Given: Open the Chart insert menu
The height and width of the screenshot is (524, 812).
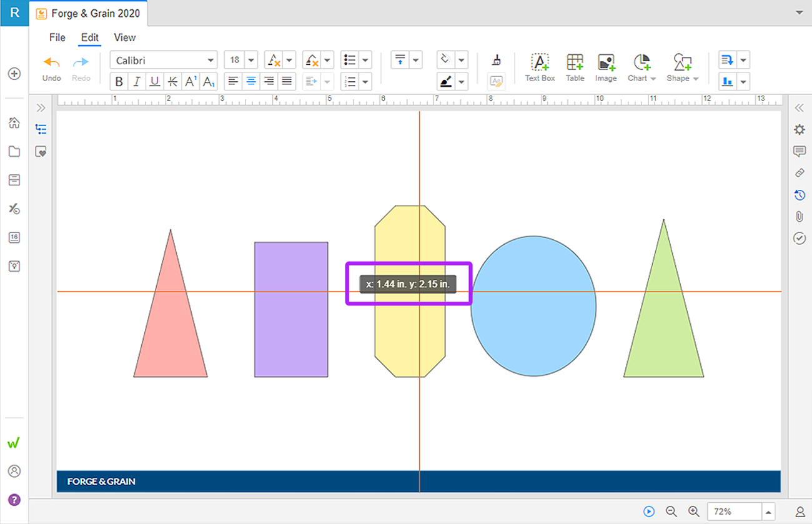Looking at the screenshot, I should click(641, 68).
